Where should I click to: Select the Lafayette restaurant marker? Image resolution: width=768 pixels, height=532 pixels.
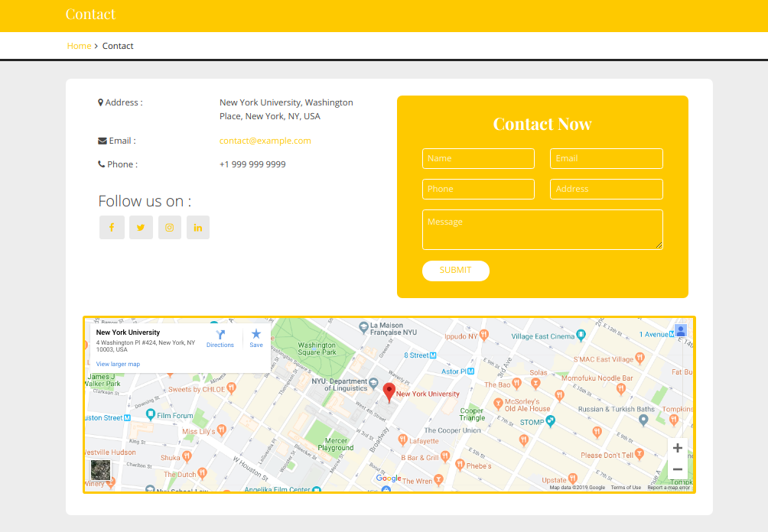tap(402, 440)
